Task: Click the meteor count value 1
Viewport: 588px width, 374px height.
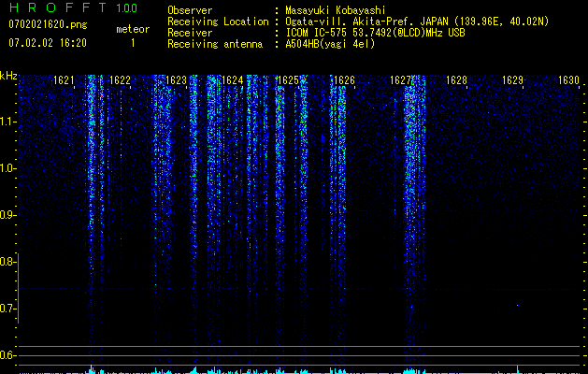Action: (x=133, y=43)
